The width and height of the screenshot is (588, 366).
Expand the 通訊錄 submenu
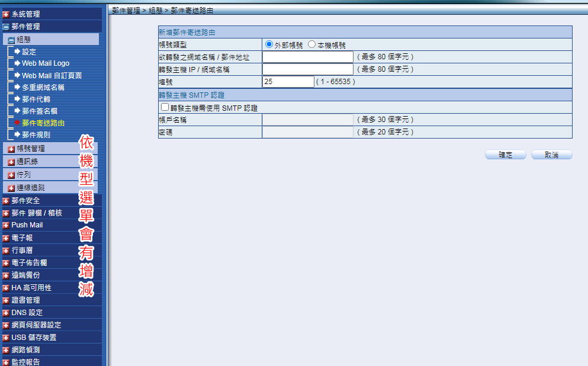point(11,162)
